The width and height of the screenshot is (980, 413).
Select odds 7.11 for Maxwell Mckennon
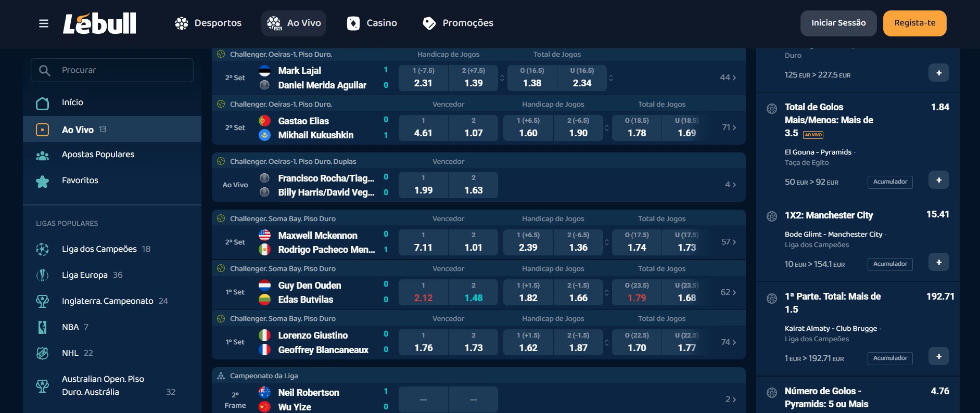click(x=423, y=242)
